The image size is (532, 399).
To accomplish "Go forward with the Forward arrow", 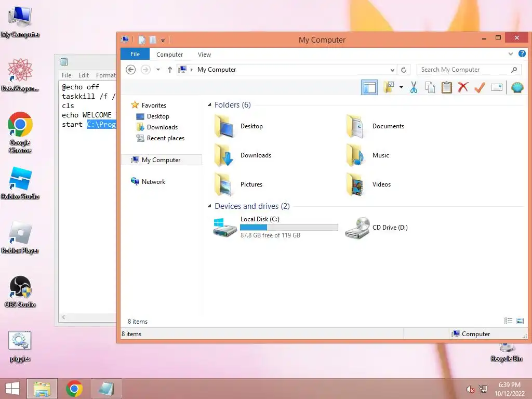I will pyautogui.click(x=145, y=70).
